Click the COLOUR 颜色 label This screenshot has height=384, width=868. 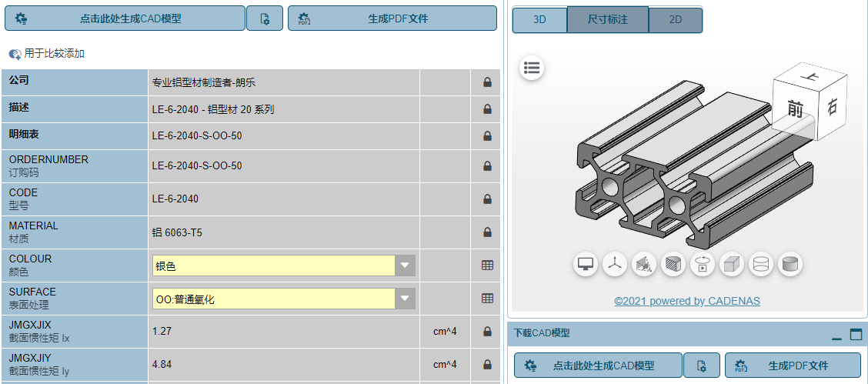click(x=31, y=265)
